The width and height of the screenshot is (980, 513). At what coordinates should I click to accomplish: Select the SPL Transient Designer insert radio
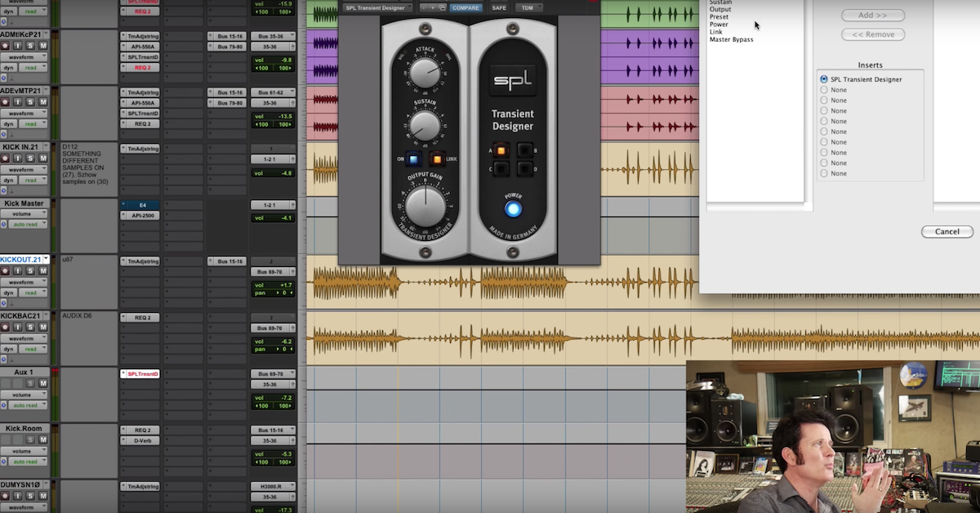coord(824,79)
